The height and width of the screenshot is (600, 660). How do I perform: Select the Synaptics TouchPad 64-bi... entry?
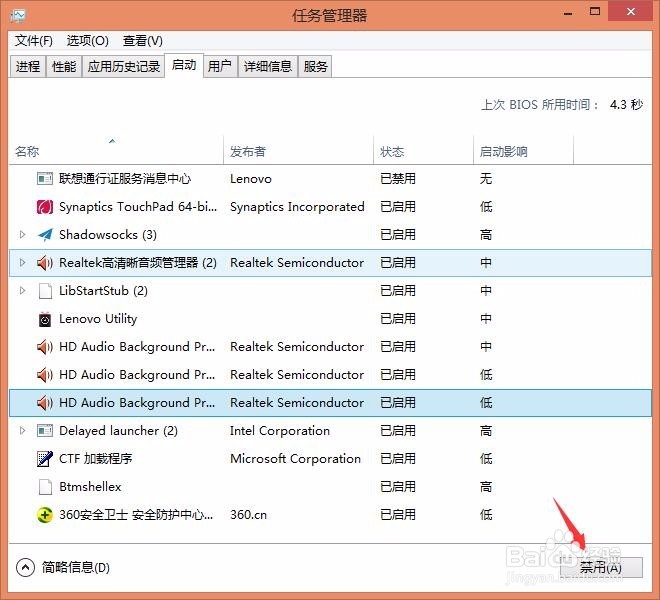138,207
